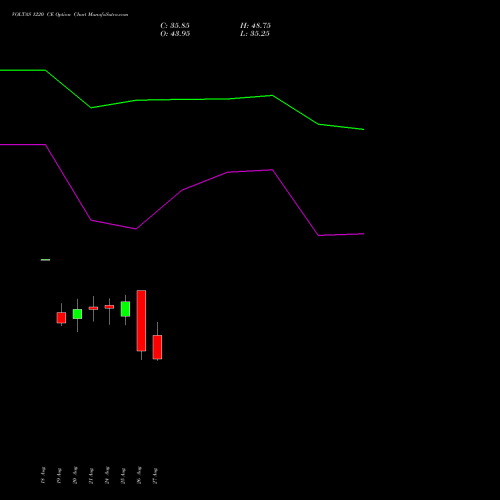Select the open value O: 43.95

point(175,34)
